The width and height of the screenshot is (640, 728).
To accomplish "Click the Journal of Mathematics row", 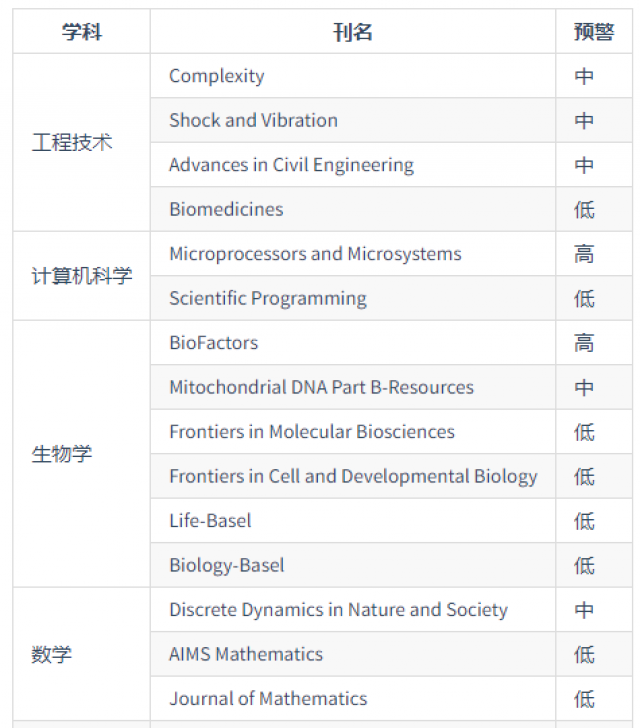I will (267, 699).
